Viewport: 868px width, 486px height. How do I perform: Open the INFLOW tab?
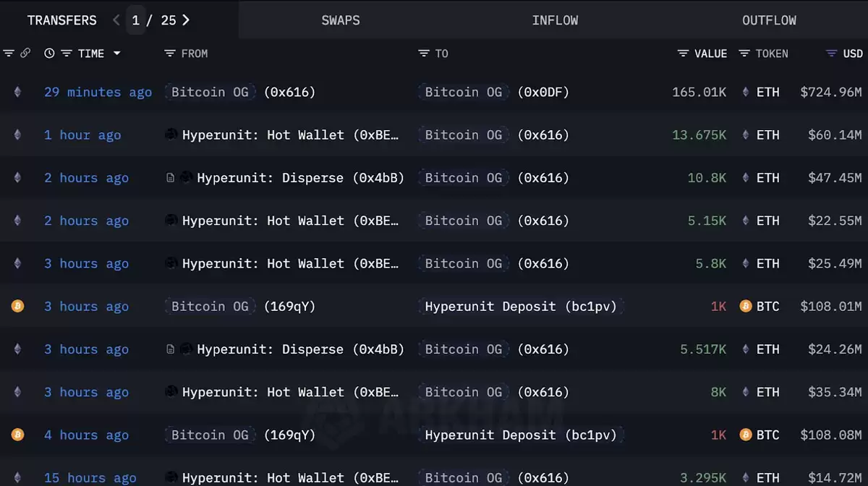556,20
